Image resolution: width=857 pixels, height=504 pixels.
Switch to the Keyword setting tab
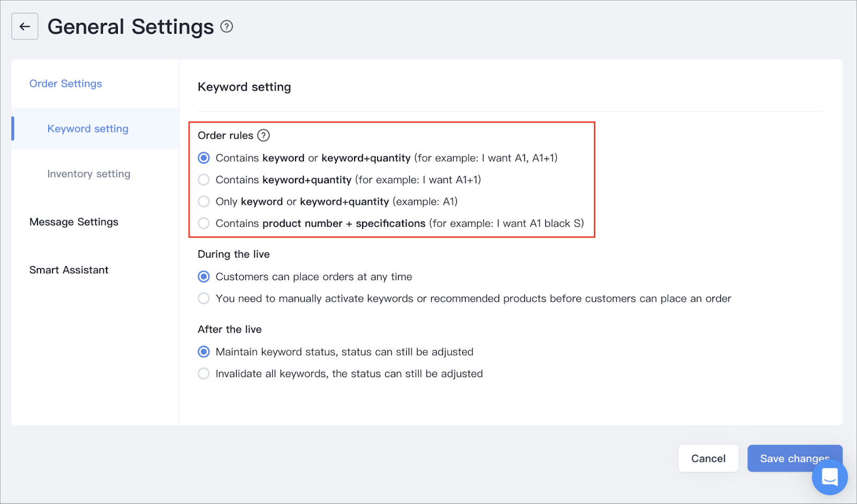[87, 129]
